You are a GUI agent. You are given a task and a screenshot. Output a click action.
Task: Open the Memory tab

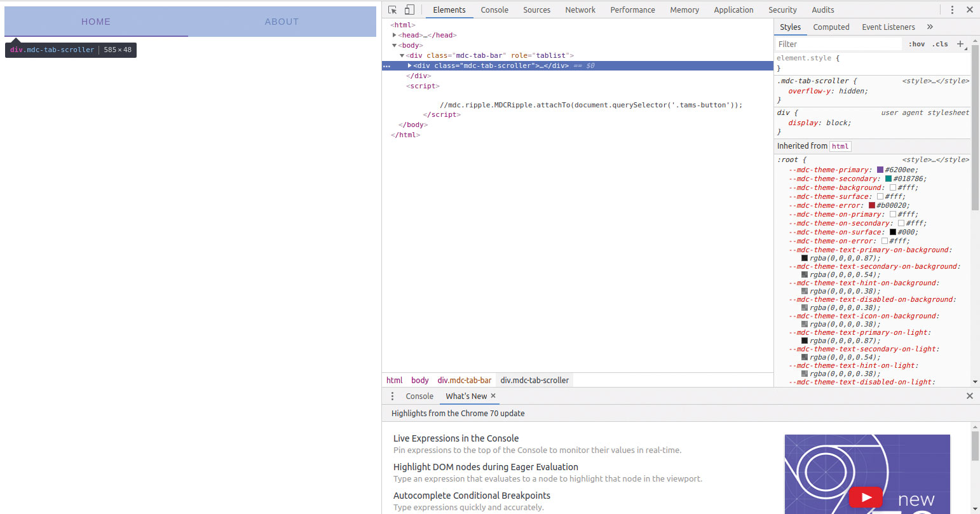pos(684,10)
